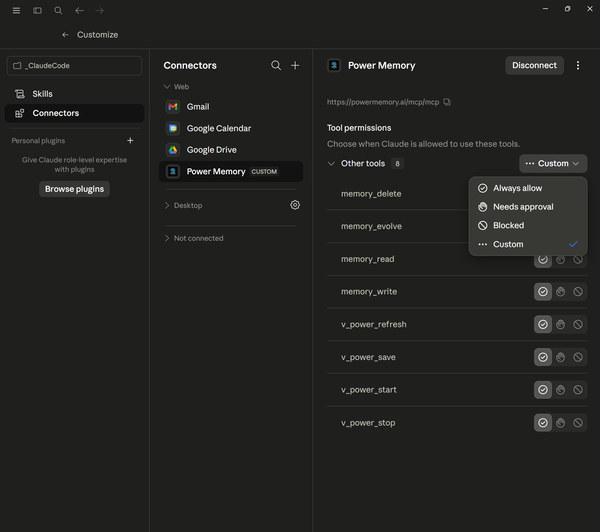Open the Skills section
Viewport: 600px width, 532px height.
click(74, 94)
